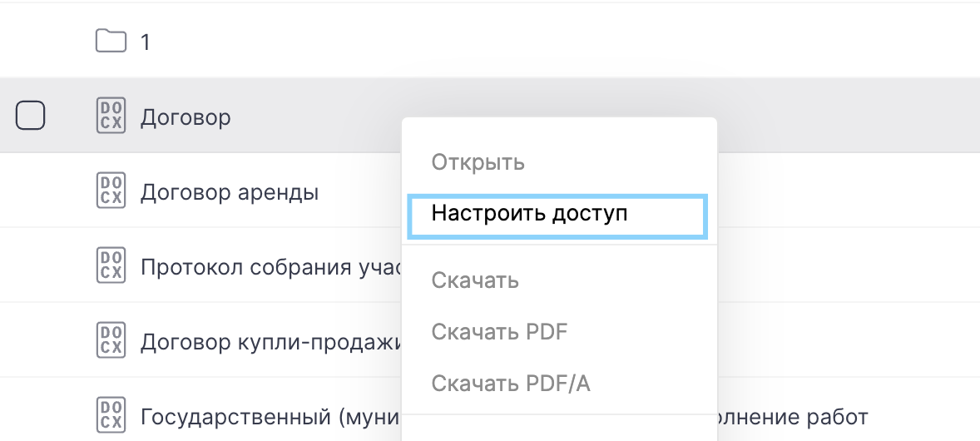This screenshot has width=980, height=441.
Task: Open the folder icon named 1
Action: [111, 41]
